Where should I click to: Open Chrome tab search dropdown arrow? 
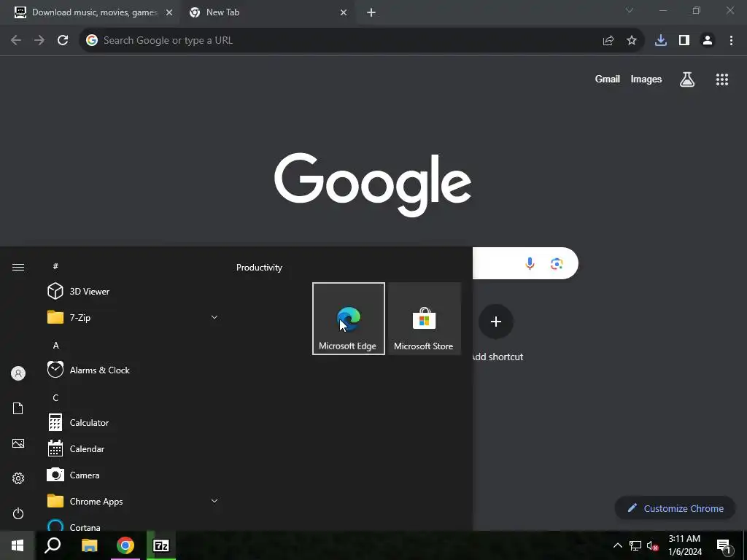(630, 10)
